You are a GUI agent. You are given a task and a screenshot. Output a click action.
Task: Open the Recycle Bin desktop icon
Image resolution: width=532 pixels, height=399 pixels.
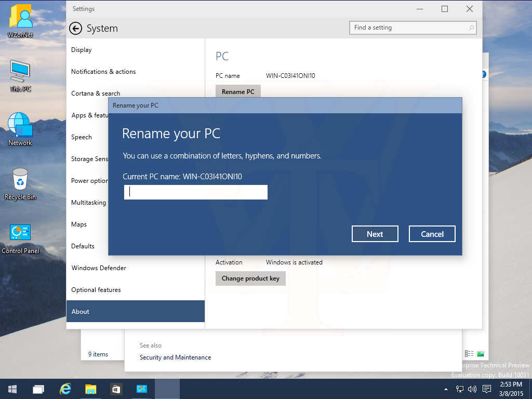click(x=20, y=184)
